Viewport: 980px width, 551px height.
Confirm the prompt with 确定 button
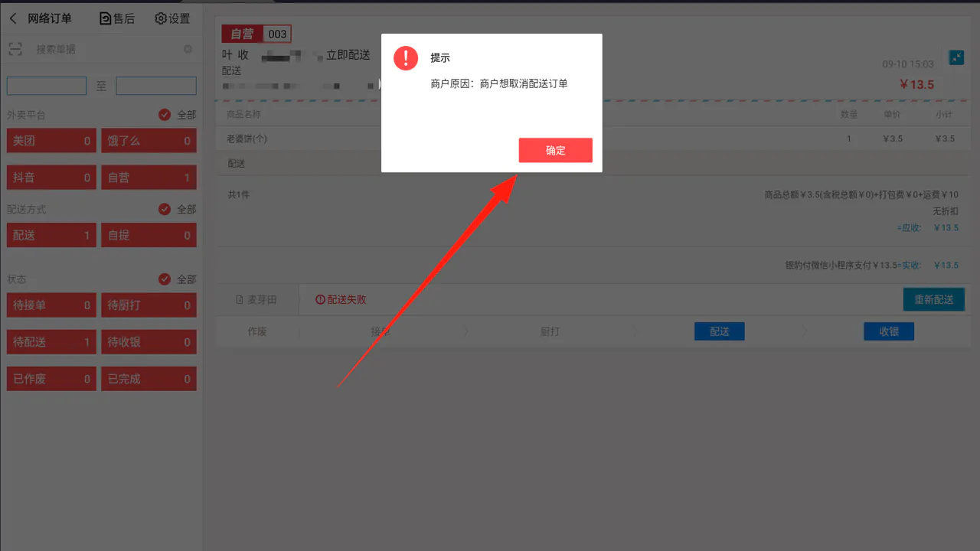(x=555, y=150)
